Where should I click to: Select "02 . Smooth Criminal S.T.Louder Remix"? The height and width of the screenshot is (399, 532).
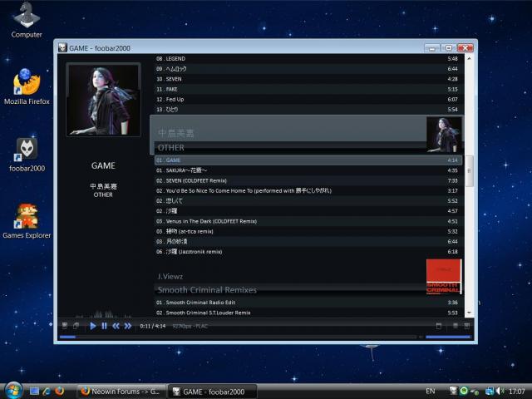point(307,313)
